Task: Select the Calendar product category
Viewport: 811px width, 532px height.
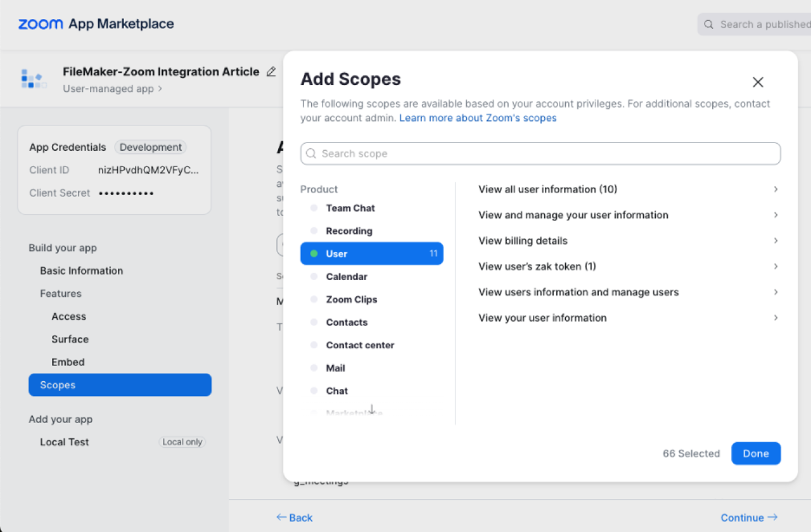Action: click(346, 277)
